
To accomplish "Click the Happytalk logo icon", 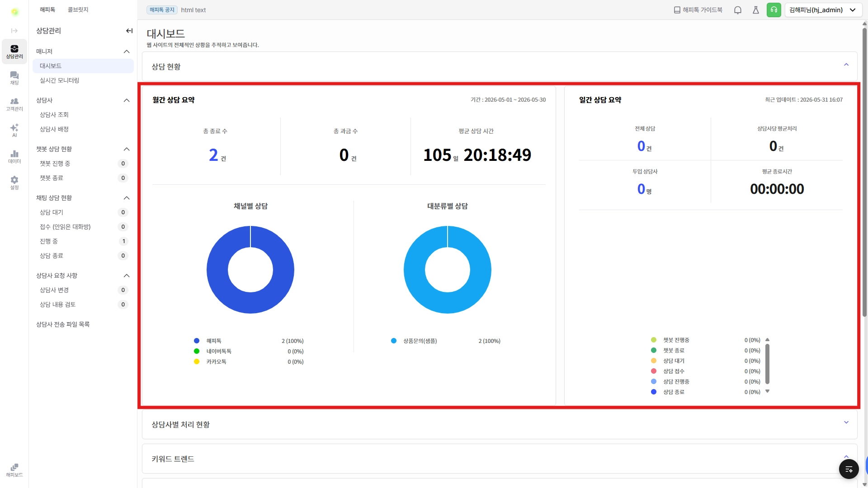I will pos(15,12).
